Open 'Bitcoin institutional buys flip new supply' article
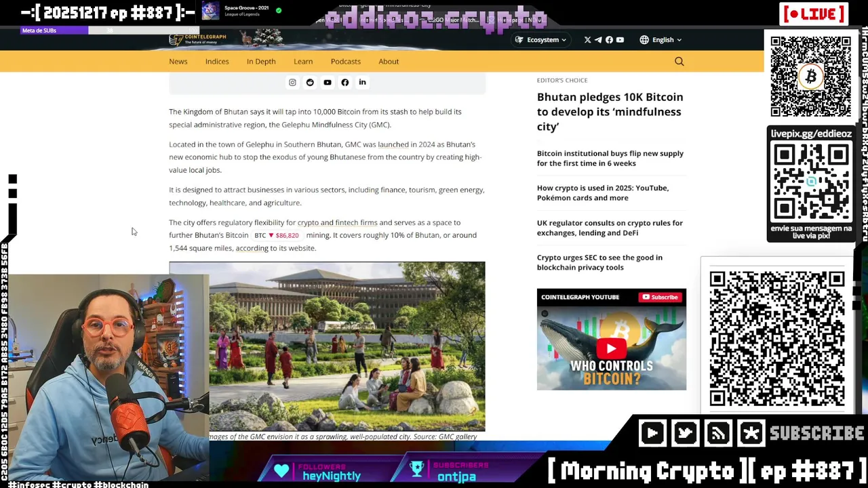The width and height of the screenshot is (868, 488). [x=610, y=158]
